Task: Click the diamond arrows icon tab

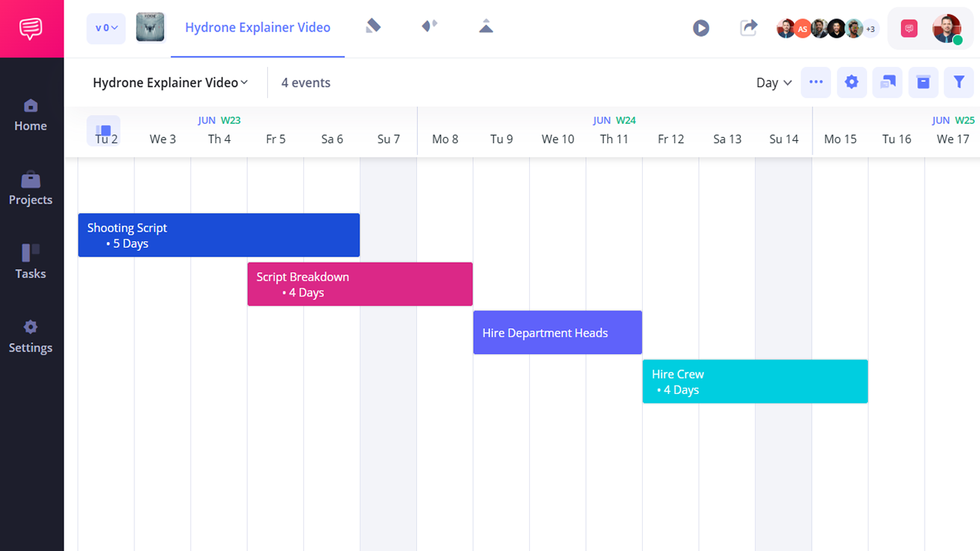Action: 429,27
